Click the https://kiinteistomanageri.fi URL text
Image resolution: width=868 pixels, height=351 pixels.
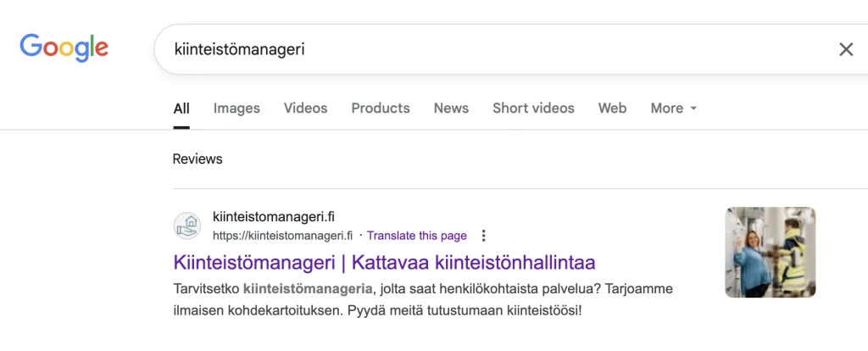point(282,236)
